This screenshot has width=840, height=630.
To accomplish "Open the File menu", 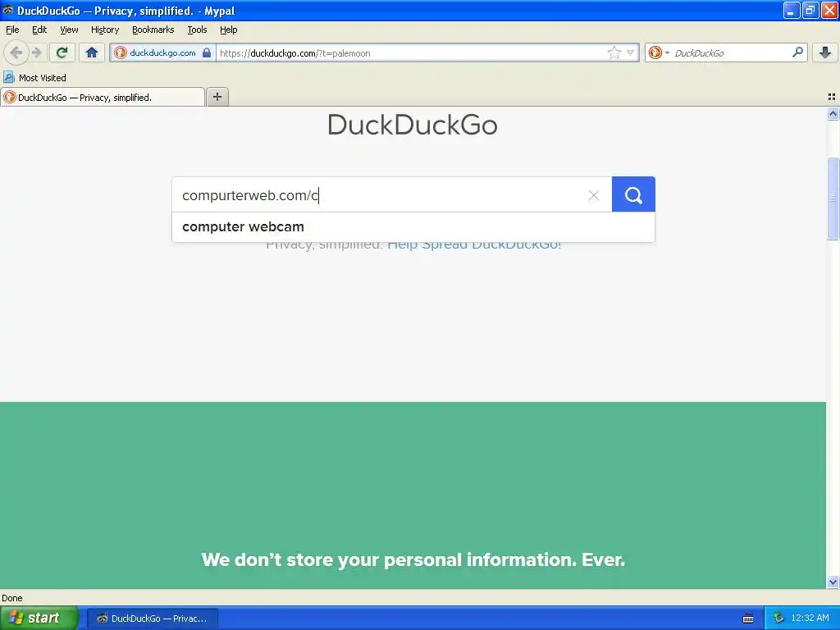I will (x=12, y=30).
